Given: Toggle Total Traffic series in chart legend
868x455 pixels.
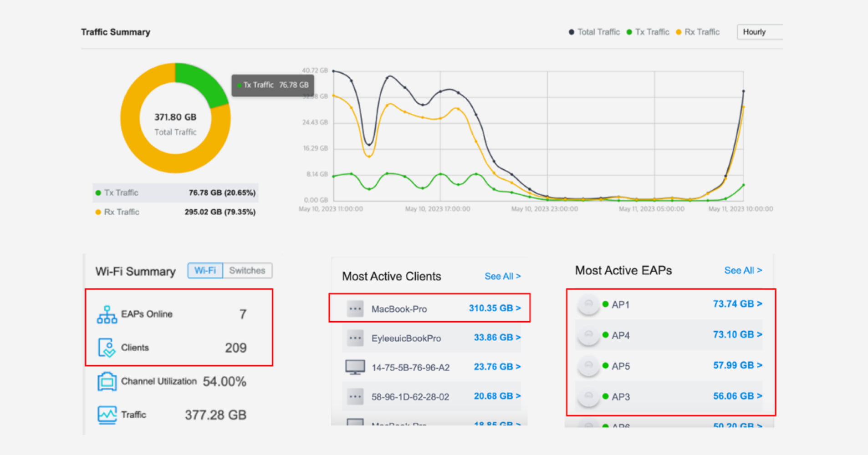Looking at the screenshot, I should coord(594,32).
